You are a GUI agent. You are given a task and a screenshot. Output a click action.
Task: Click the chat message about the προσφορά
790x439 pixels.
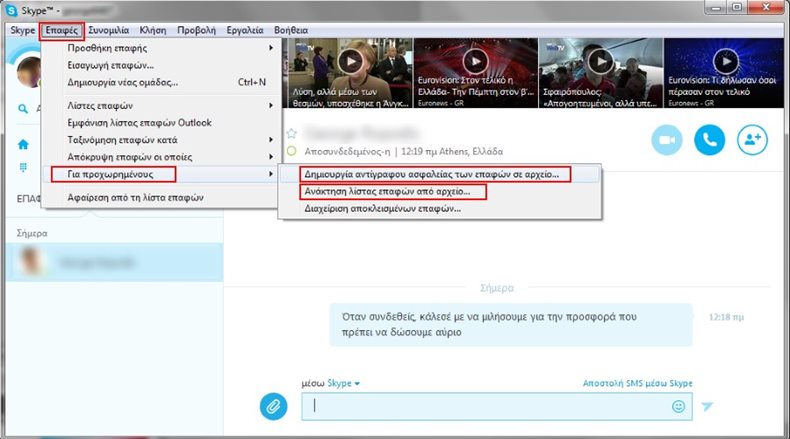(x=511, y=325)
